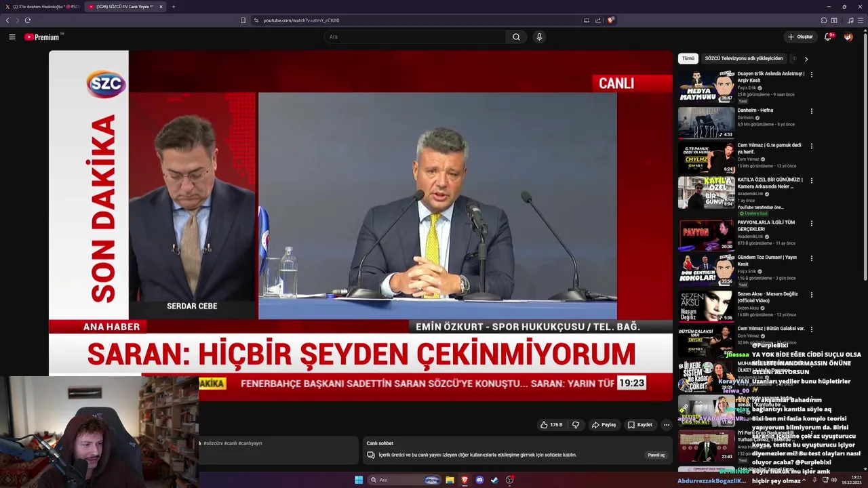The image size is (868, 488).
Task: Click the Oluştur create button
Action: pos(800,37)
